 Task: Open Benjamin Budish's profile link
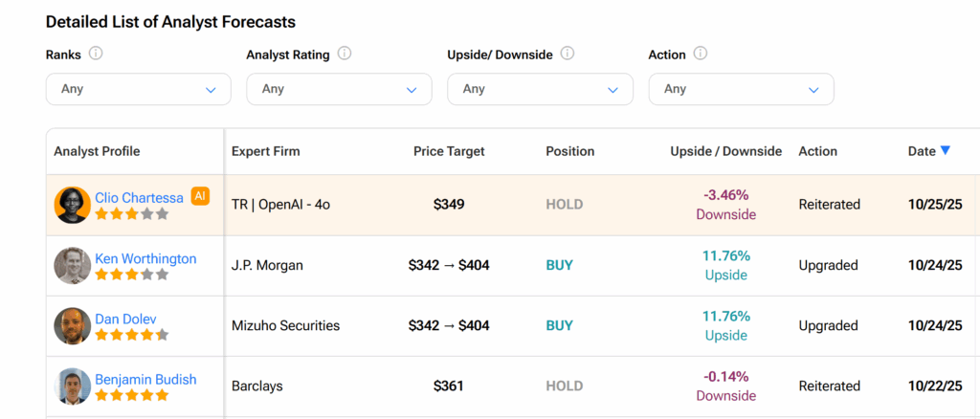click(x=145, y=379)
